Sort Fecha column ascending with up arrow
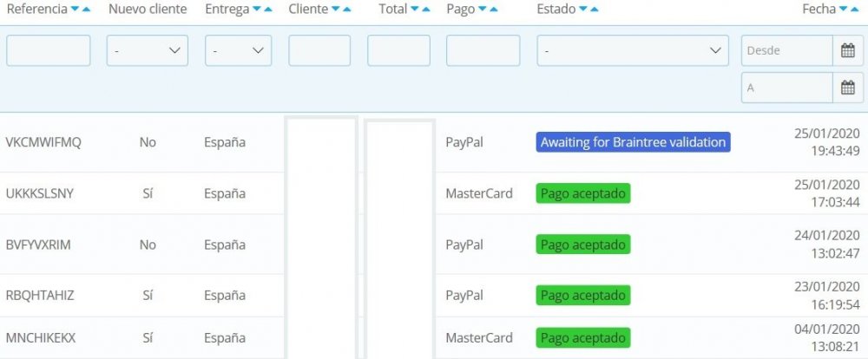Screen dimensions: 868x359 tap(855, 10)
